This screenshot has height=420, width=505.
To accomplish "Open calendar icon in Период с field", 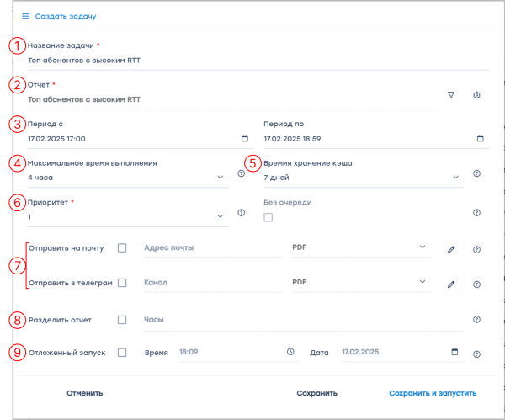I will pyautogui.click(x=245, y=138).
